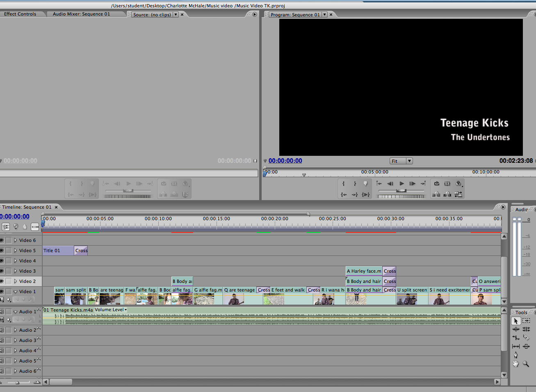
Task: Select the Slip tool
Action: [516, 346]
